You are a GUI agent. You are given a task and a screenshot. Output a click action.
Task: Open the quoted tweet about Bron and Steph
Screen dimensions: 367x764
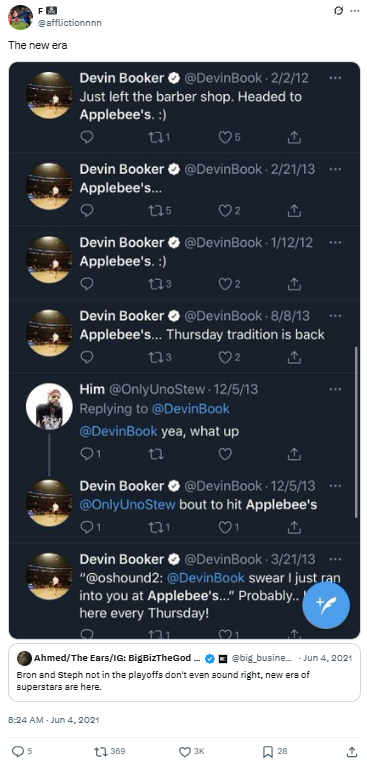pos(184,672)
